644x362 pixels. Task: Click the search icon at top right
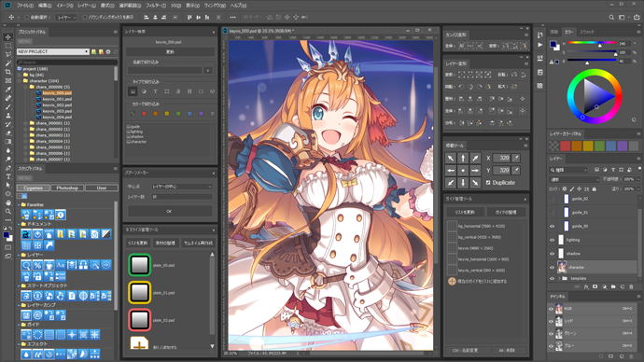tap(611, 17)
